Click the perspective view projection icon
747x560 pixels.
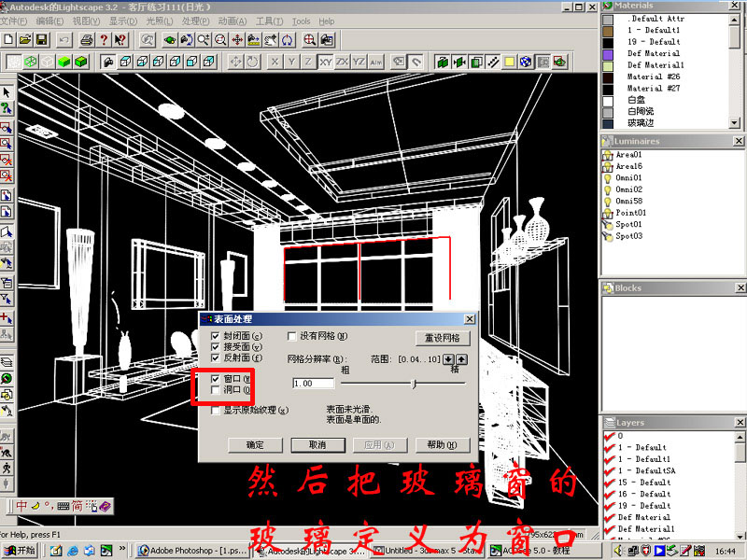pyautogui.click(x=108, y=62)
